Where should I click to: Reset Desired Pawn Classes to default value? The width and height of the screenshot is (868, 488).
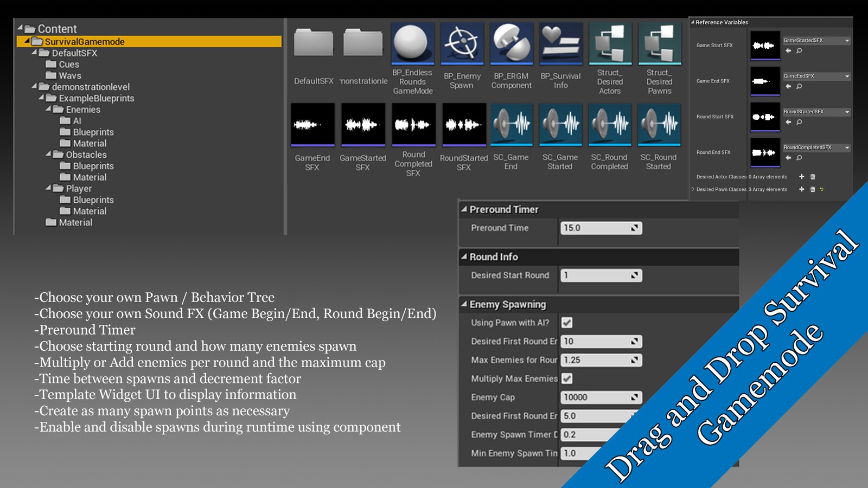click(821, 189)
